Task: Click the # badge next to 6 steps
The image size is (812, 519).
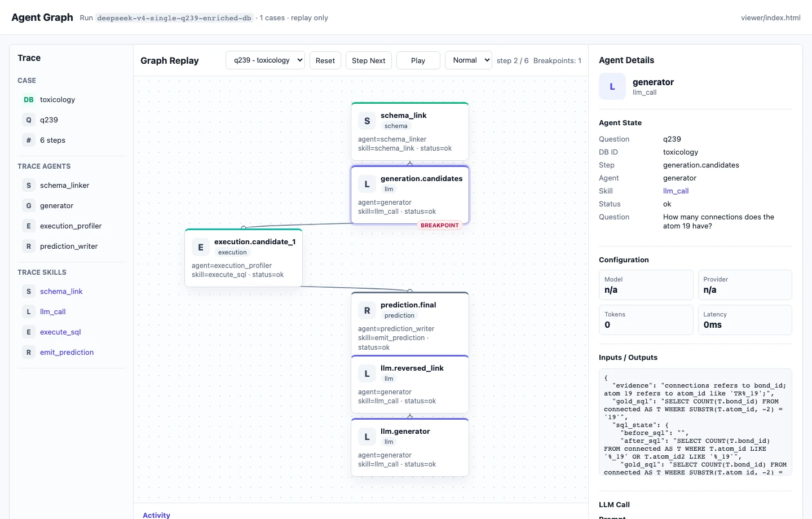Action: pos(29,140)
